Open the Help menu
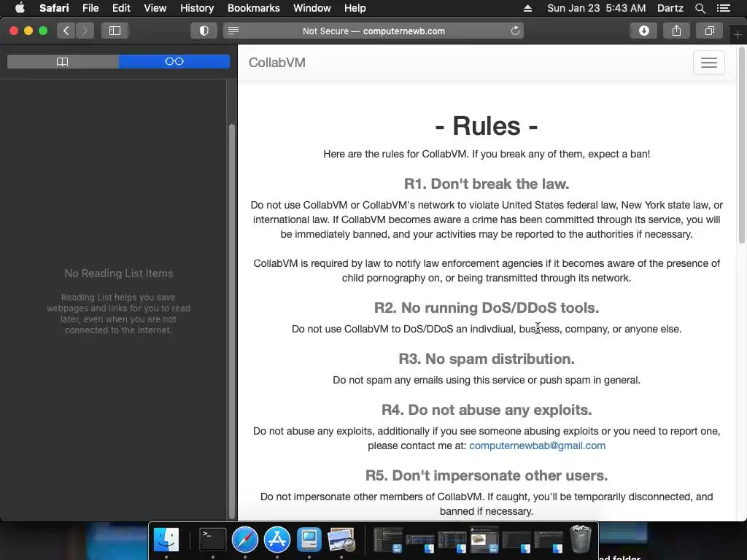This screenshot has width=747, height=560. [355, 8]
